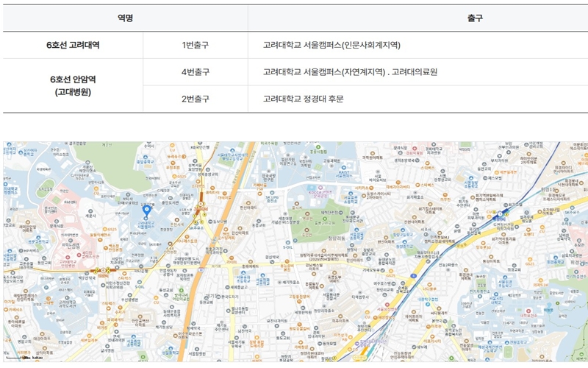Image resolution: width=588 pixels, height=368 pixels.
Task: Click the 2번출구 table cell
Action: coord(196,99)
